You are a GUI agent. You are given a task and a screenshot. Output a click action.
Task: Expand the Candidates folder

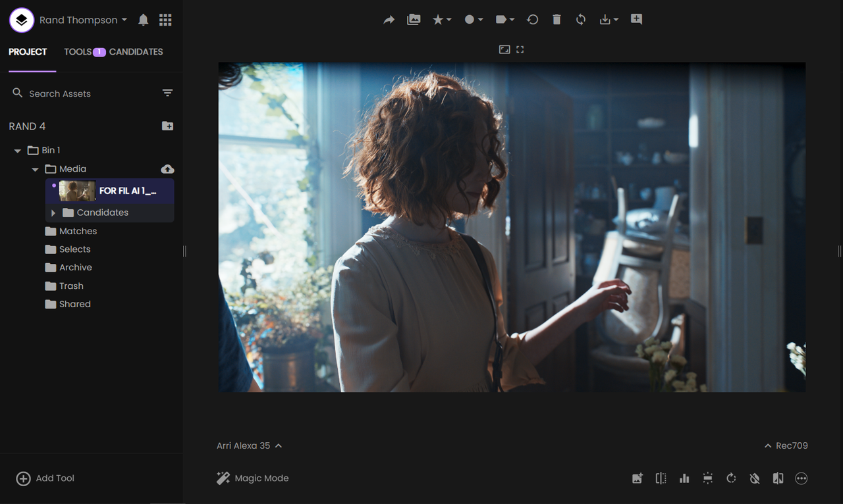coord(53,213)
